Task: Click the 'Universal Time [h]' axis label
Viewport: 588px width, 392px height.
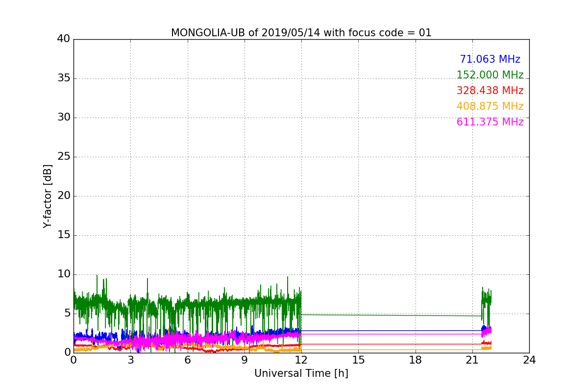Action: pyautogui.click(x=301, y=373)
